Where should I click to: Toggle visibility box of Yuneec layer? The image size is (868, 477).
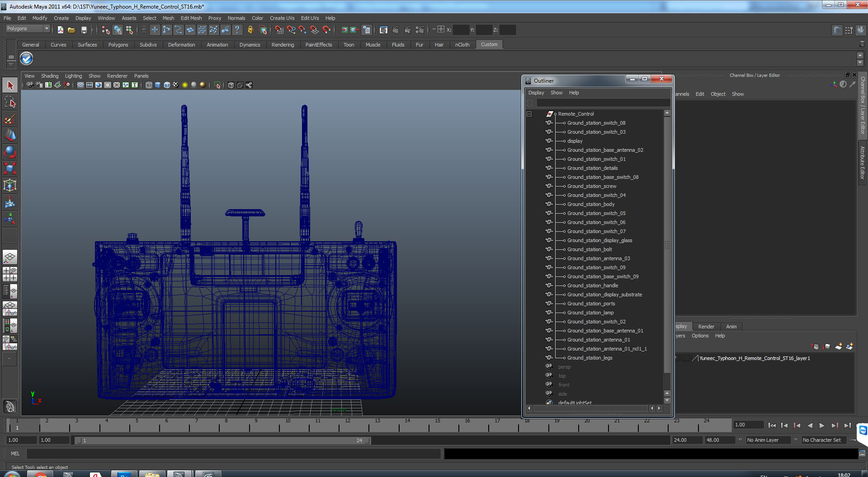[677, 358]
